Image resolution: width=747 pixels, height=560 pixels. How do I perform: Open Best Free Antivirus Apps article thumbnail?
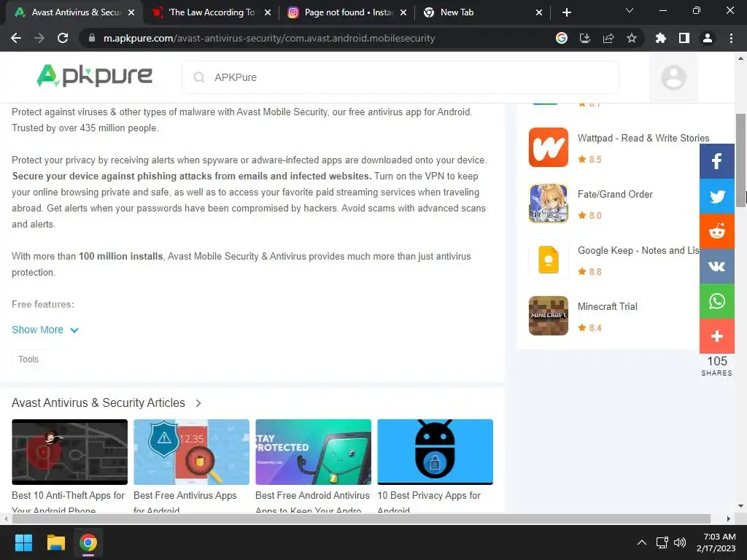click(x=192, y=452)
